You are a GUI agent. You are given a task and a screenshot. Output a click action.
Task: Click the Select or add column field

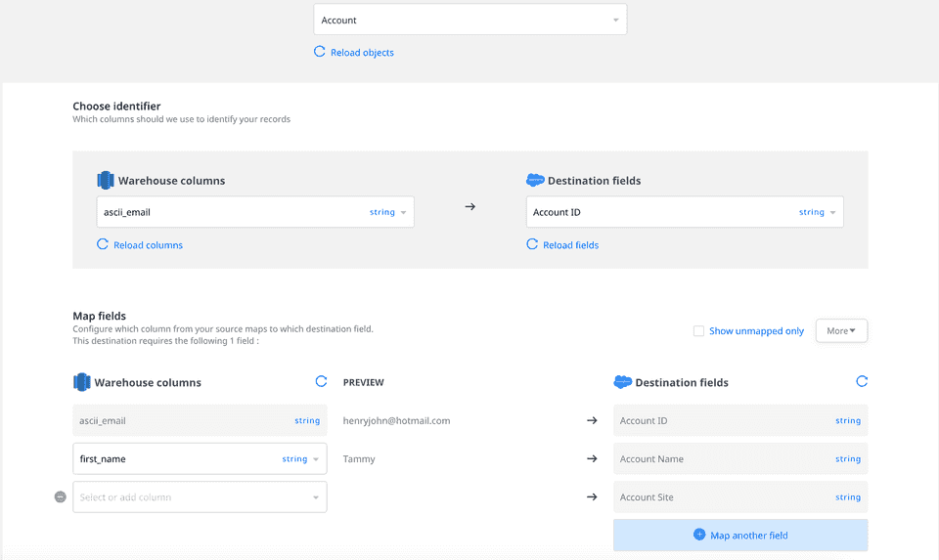(x=196, y=497)
